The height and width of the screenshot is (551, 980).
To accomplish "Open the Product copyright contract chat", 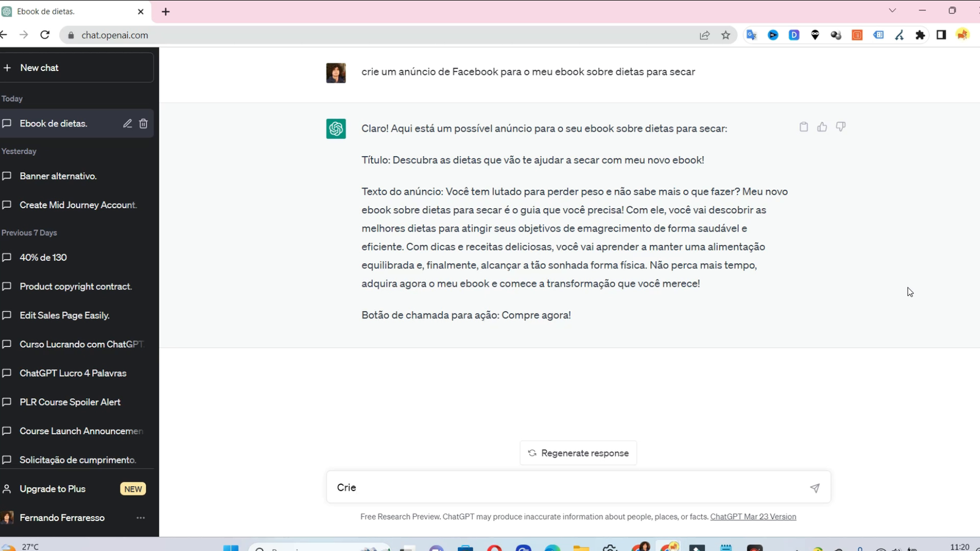I will click(75, 286).
